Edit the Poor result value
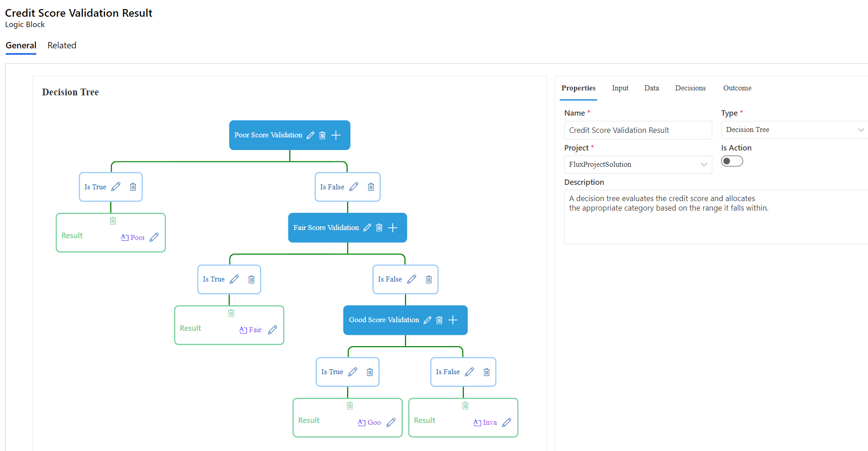The width and height of the screenshot is (868, 451). (x=154, y=237)
